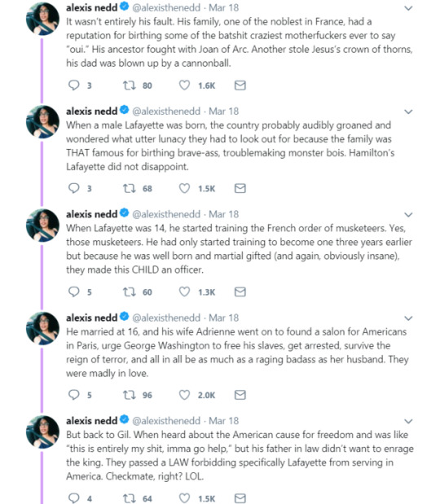Like the Adrienne tweet with 2.0K likes
Viewport: 440px width, 504px height.
point(184,395)
